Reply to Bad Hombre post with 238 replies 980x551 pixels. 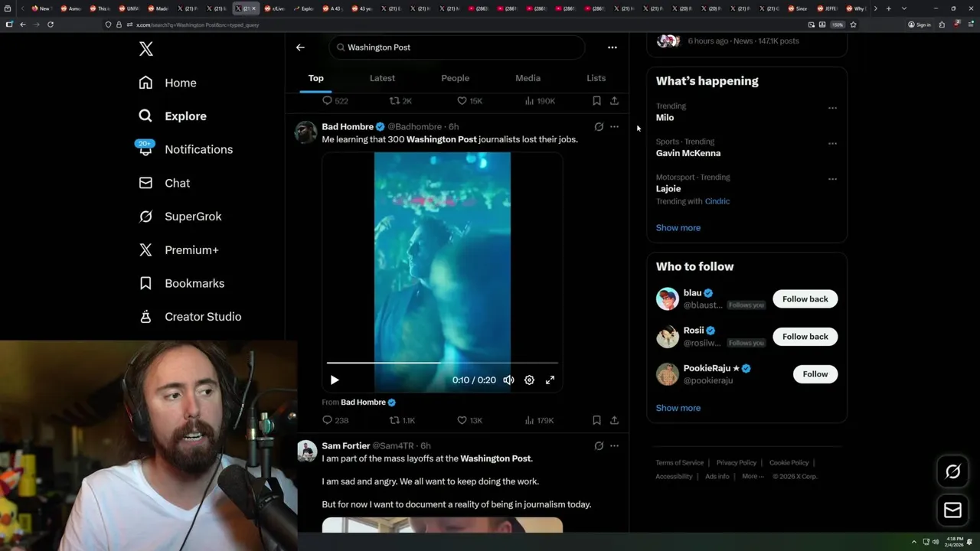point(335,420)
